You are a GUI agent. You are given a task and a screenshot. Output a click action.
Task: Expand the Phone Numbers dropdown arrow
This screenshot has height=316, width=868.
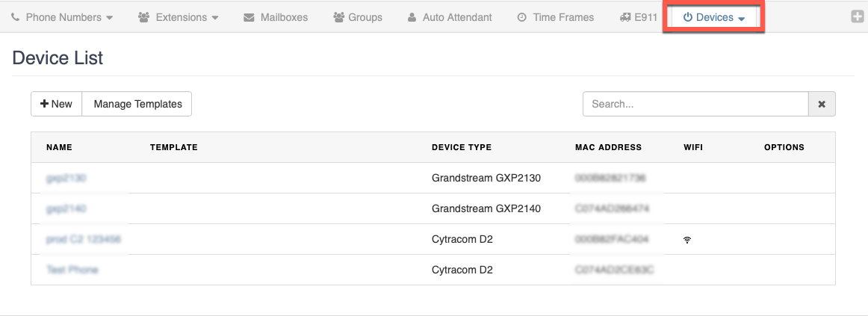coord(110,18)
